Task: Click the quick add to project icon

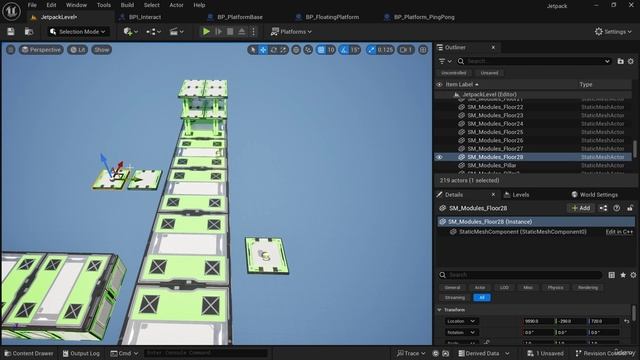Action: [130, 31]
